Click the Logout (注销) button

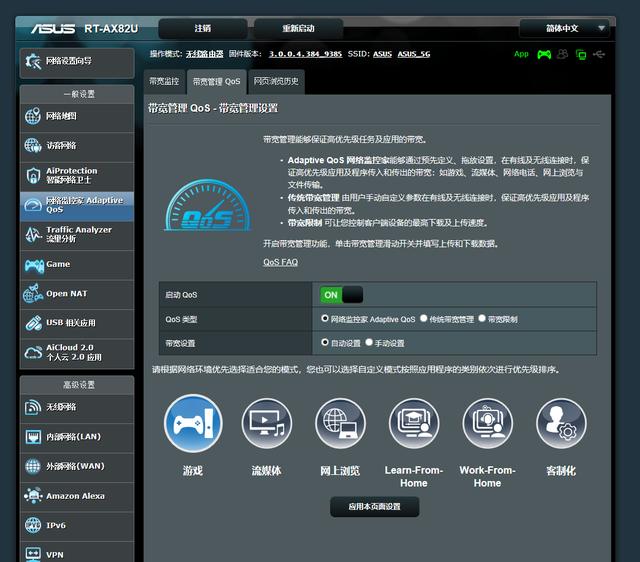[x=203, y=28]
